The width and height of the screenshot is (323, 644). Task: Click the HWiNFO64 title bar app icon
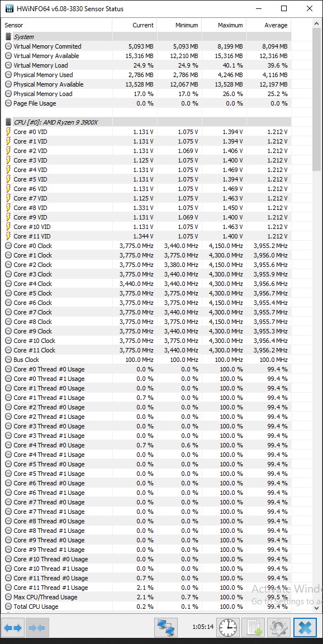tap(9, 8)
